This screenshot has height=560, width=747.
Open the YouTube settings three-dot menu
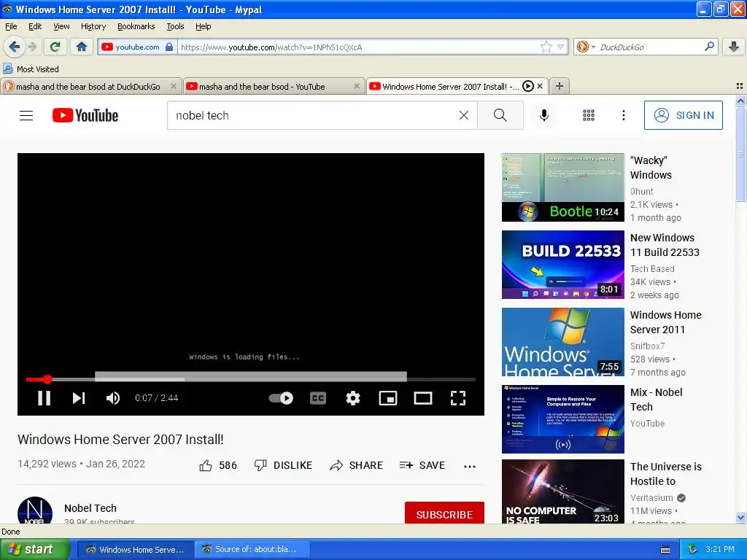(623, 115)
